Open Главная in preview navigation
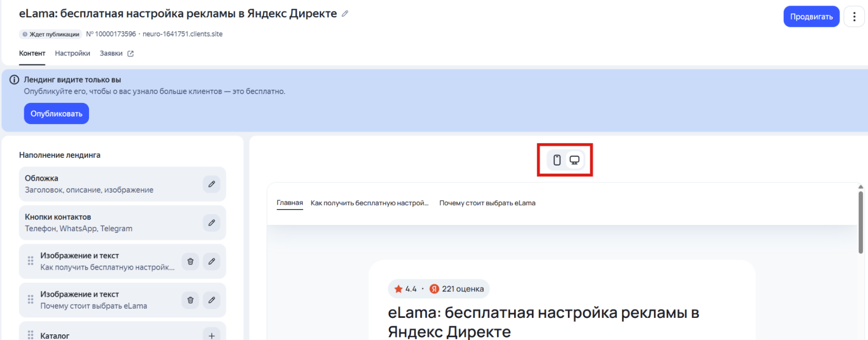Image resolution: width=868 pixels, height=340 pixels. (x=290, y=203)
